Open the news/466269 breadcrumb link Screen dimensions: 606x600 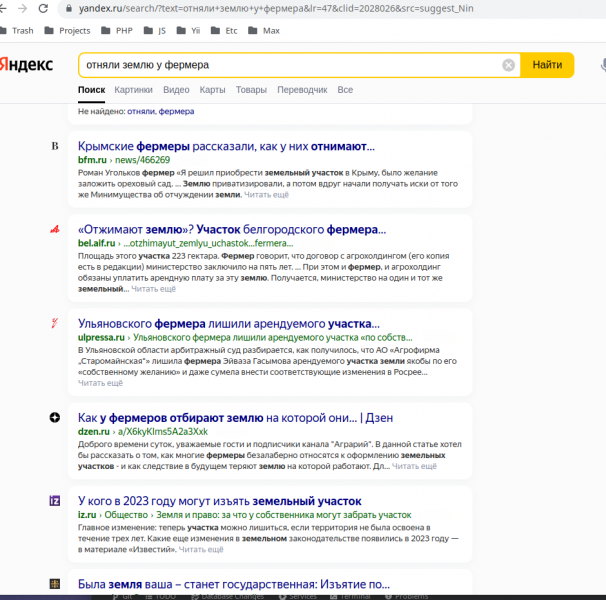[143, 160]
